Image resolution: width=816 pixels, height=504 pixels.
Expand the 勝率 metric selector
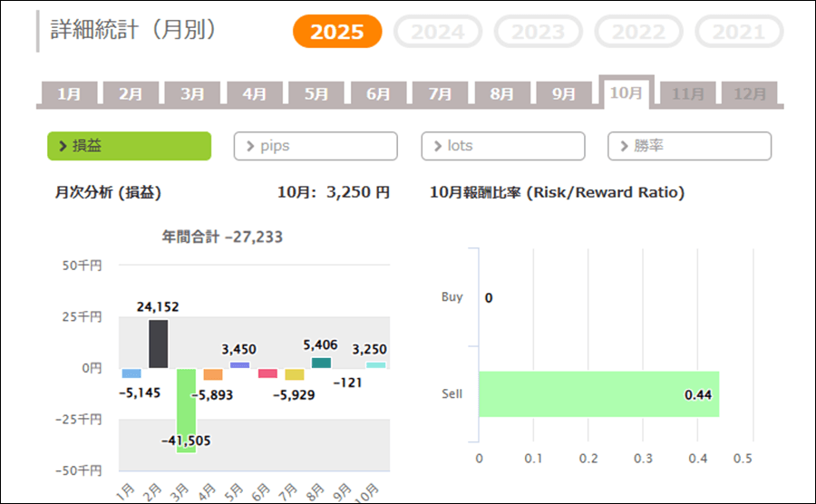pyautogui.click(x=689, y=146)
